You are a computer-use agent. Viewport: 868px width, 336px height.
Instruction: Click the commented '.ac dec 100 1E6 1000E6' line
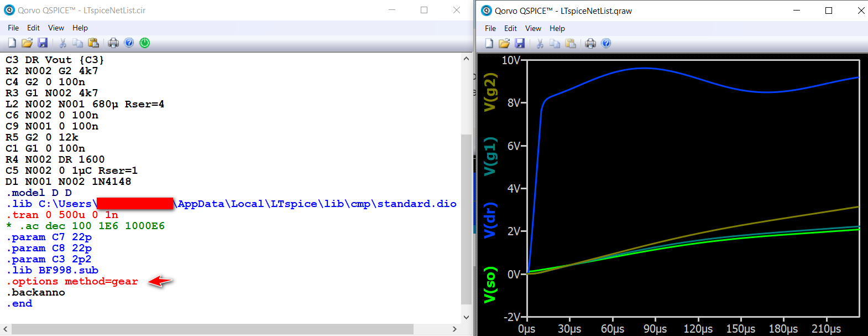coord(85,226)
